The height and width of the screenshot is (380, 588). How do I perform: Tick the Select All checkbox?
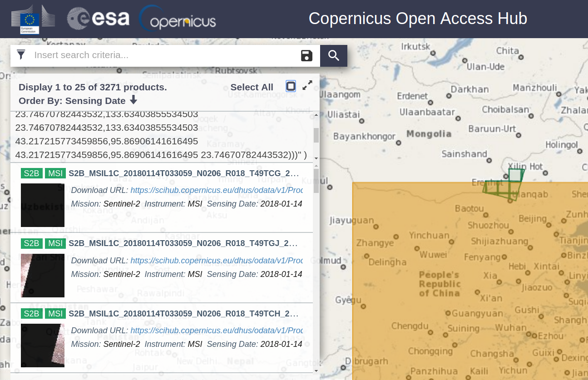coord(291,86)
